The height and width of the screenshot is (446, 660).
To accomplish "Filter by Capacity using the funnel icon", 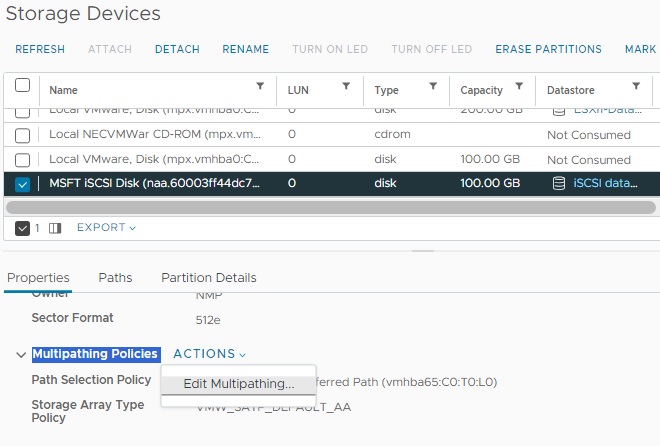I will (519, 87).
